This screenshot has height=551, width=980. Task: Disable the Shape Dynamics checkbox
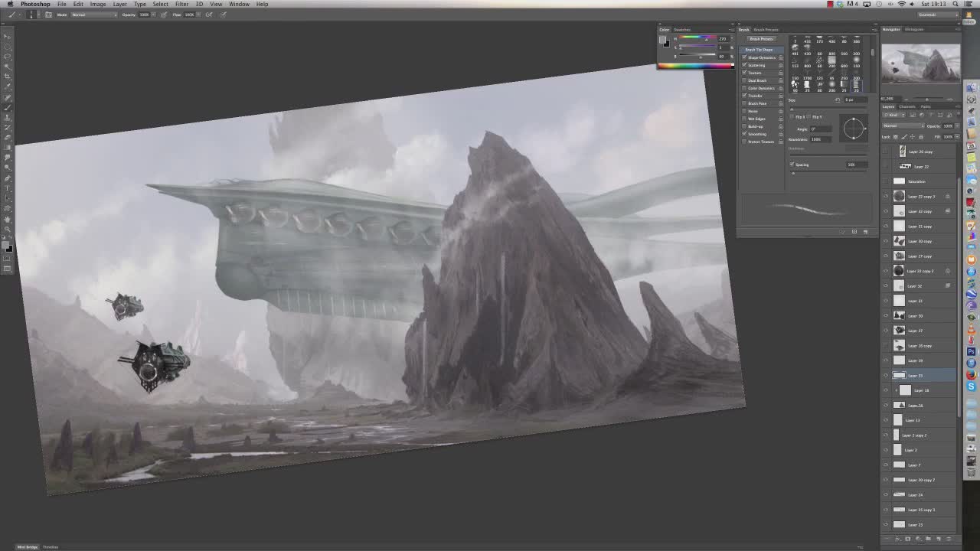point(744,57)
